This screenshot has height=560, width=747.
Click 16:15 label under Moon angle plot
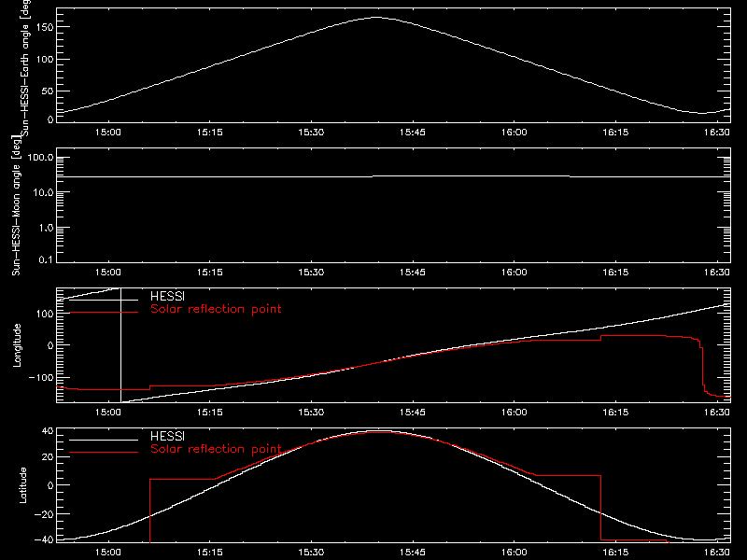point(615,273)
